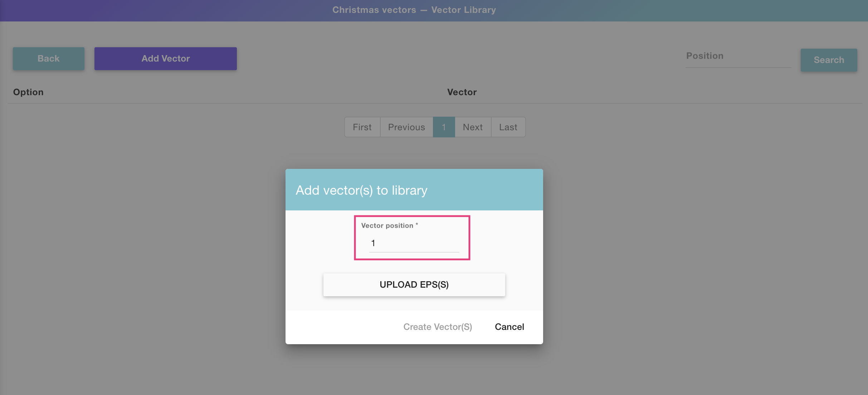Click the empty white dialog footer area

[340, 327]
